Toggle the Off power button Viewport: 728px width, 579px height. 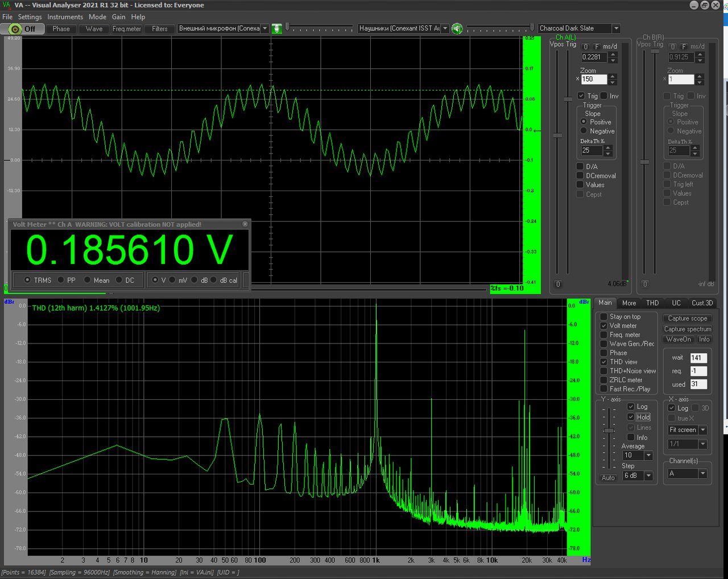pyautogui.click(x=23, y=28)
